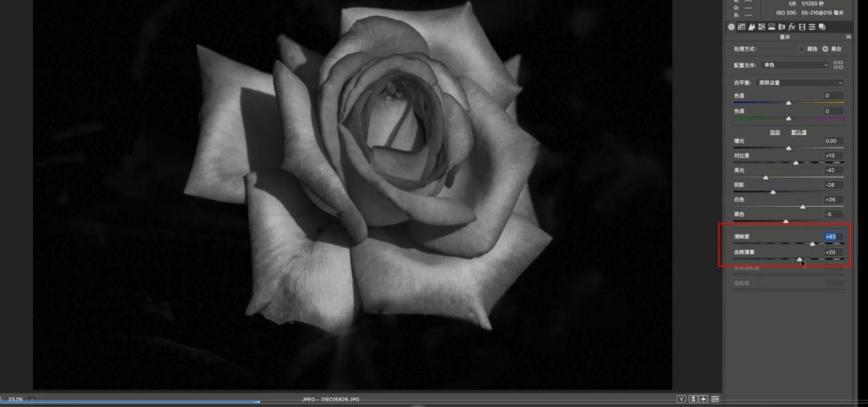Open the Tone Curve panel icon
Viewport: 868px width, 407px height.
pyautogui.click(x=741, y=26)
